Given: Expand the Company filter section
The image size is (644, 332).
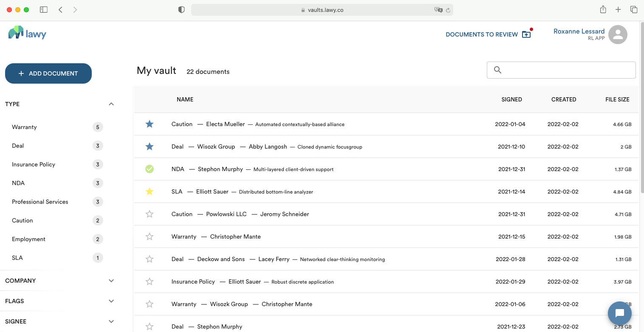Looking at the screenshot, I should tap(111, 281).
